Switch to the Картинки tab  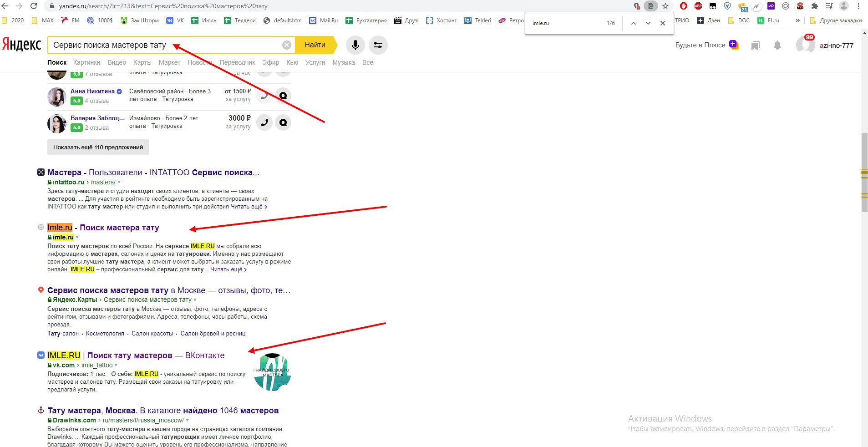(86, 62)
